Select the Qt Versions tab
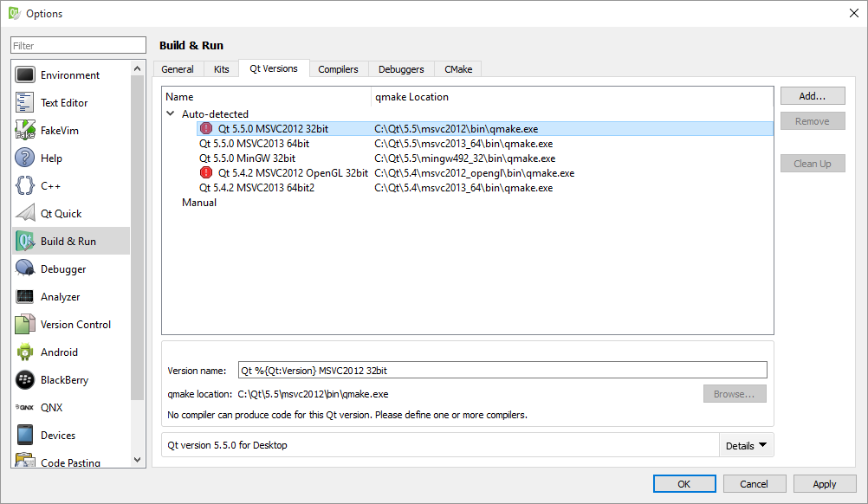868x504 pixels. 274,68
